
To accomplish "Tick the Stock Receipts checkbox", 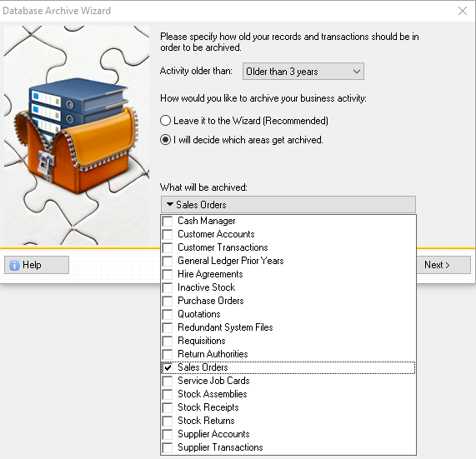I will (x=168, y=407).
